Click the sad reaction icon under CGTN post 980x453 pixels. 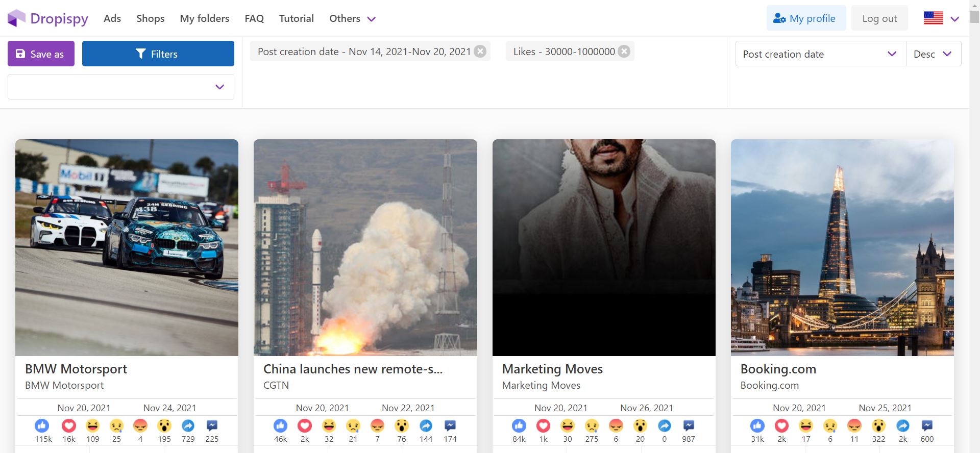tap(353, 425)
